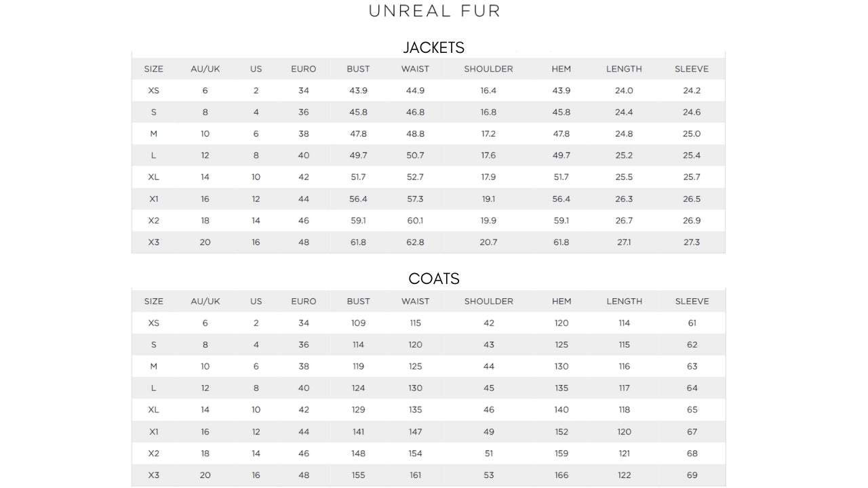Click SLEEVE column header in Coats table
This screenshot has width=868, height=488.
point(692,302)
